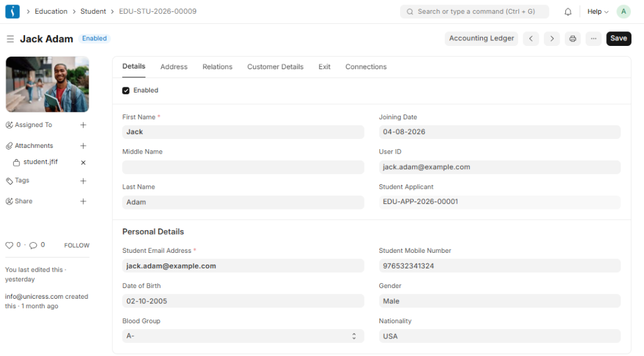Open the Accounting Ledger
The width and height of the screenshot is (644, 356).
click(481, 38)
